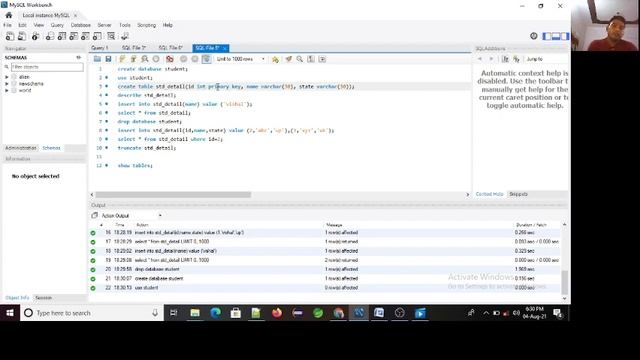This screenshot has height=360, width=640.
Task: Close the active SQL File 5 tab
Action: [x=225, y=49]
